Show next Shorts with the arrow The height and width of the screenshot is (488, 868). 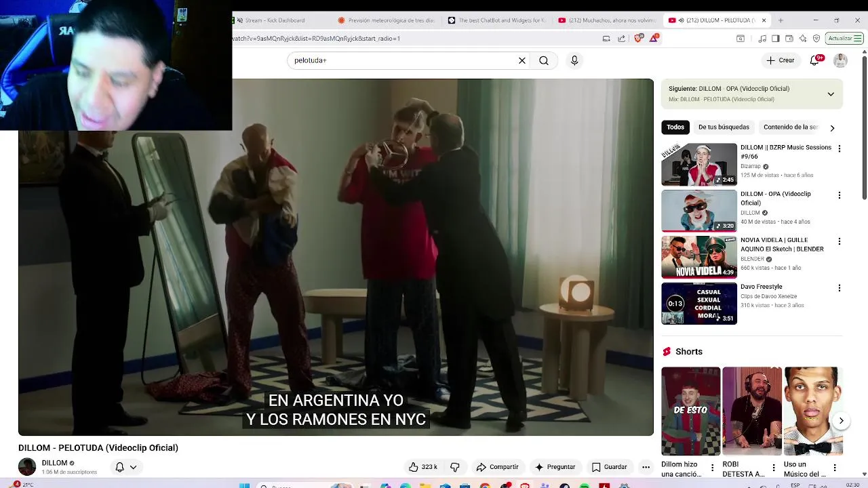841,421
